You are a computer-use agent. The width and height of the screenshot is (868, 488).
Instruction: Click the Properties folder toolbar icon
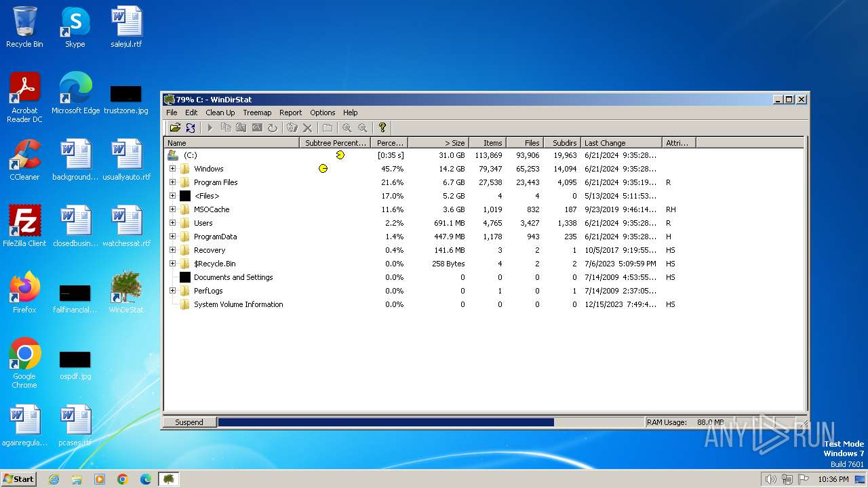[x=328, y=127]
